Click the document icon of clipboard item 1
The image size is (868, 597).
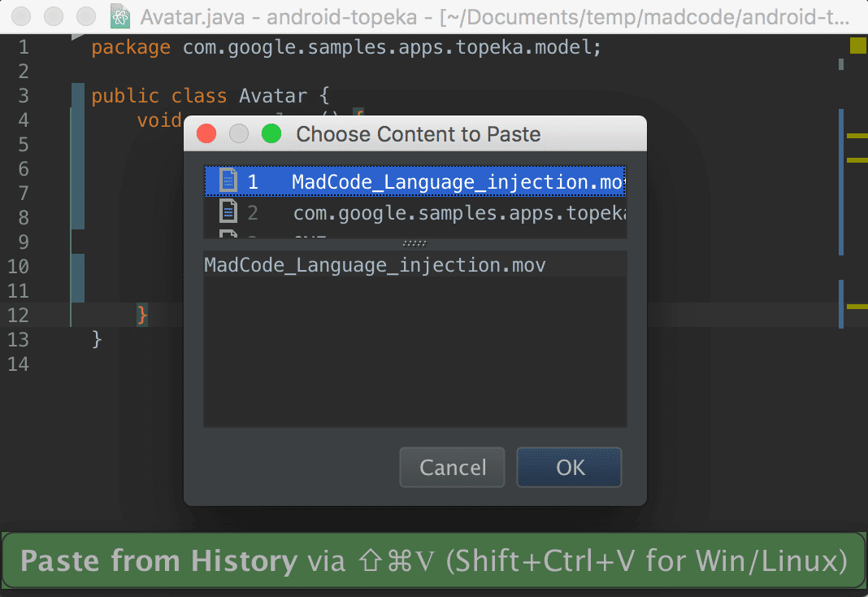pyautogui.click(x=228, y=181)
